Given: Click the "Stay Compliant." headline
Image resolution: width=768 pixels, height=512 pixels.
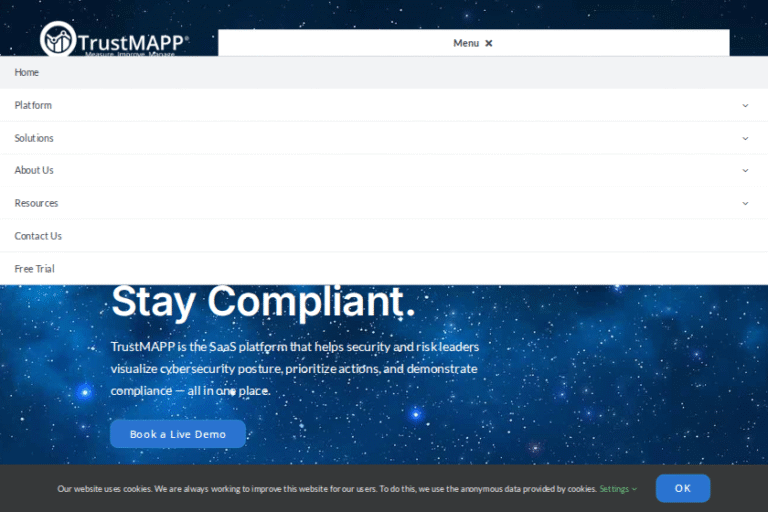Looking at the screenshot, I should pos(263,302).
